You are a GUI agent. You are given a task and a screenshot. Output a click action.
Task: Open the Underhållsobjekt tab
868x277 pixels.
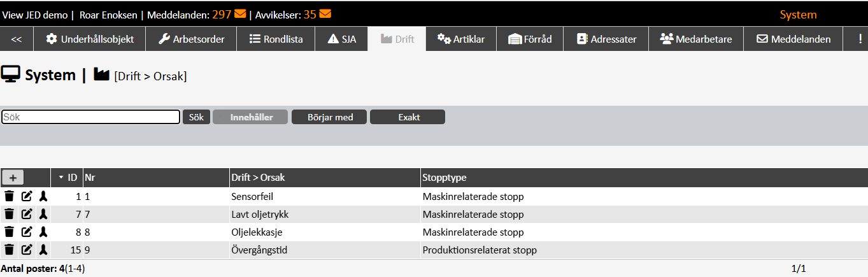pyautogui.click(x=90, y=39)
